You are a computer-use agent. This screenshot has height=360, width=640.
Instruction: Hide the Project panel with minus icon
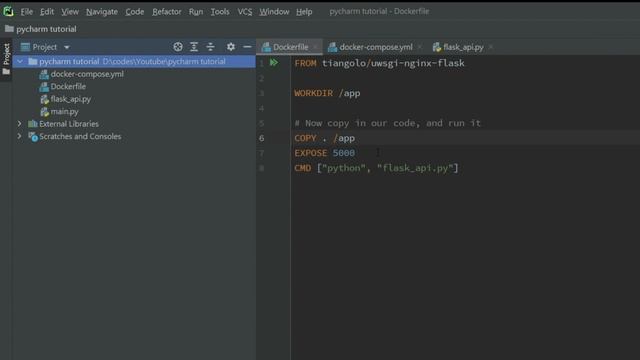click(x=247, y=47)
